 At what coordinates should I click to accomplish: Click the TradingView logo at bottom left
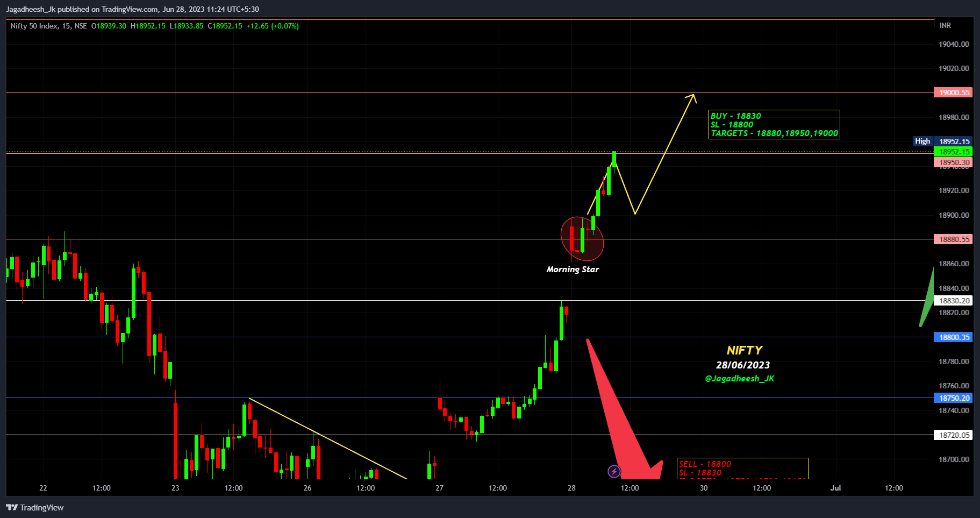[34, 507]
